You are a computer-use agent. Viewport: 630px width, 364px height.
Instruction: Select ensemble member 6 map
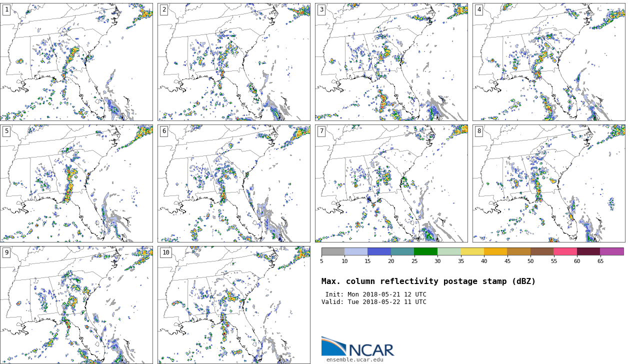pyautogui.click(x=234, y=183)
